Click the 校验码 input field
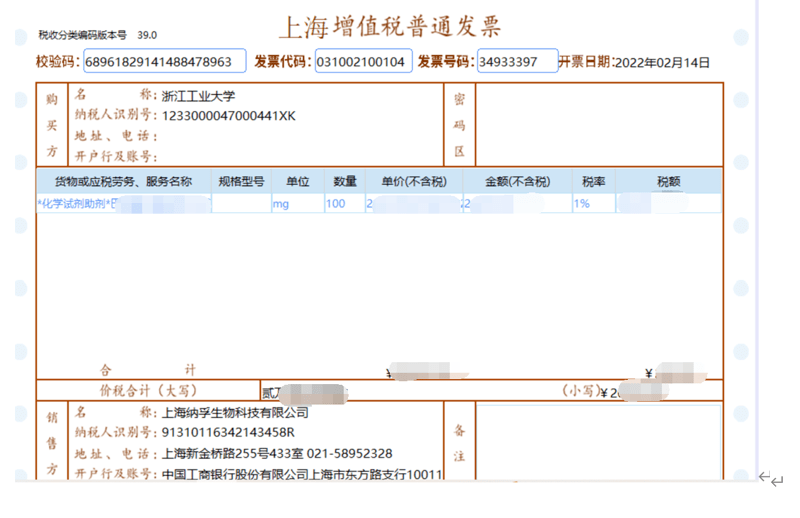 (165, 62)
